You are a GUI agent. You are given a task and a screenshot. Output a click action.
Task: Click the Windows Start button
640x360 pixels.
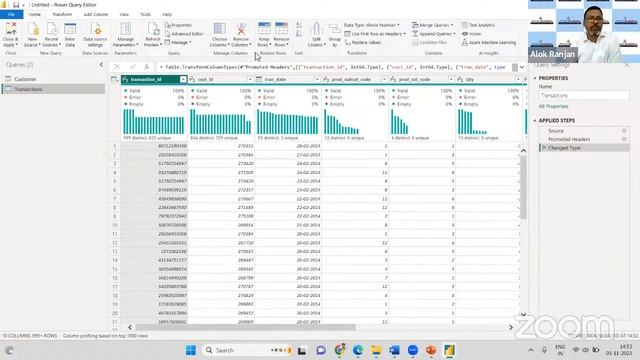point(191,350)
